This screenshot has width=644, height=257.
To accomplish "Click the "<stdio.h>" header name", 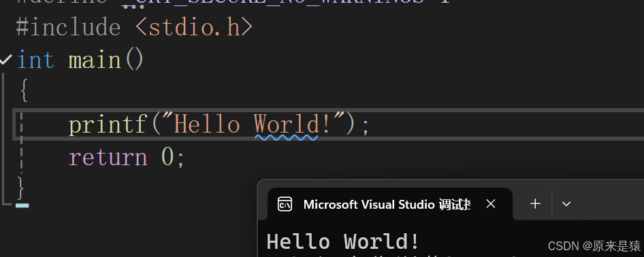I will [x=193, y=28].
